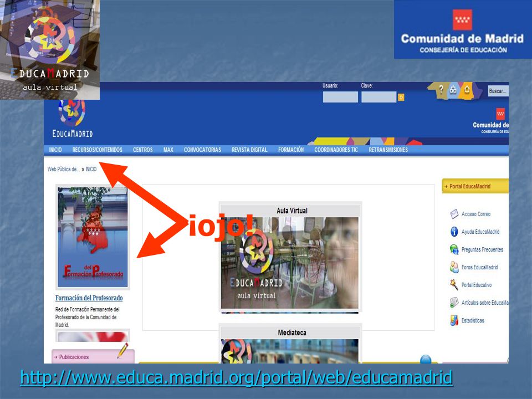Screen dimensions: 532x399
Task: Open CONVOCATORIAS menu item
Action: click(x=203, y=150)
